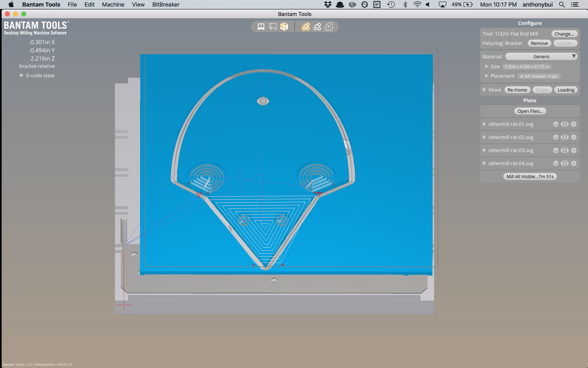Reload the othermill-rat-02.svg plan
The height and width of the screenshot is (368, 588).
(556, 137)
